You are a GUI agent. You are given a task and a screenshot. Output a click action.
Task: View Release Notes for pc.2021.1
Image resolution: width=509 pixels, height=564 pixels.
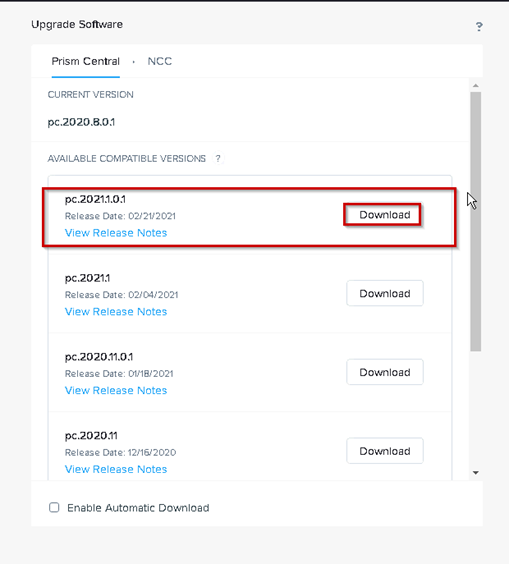click(x=116, y=311)
